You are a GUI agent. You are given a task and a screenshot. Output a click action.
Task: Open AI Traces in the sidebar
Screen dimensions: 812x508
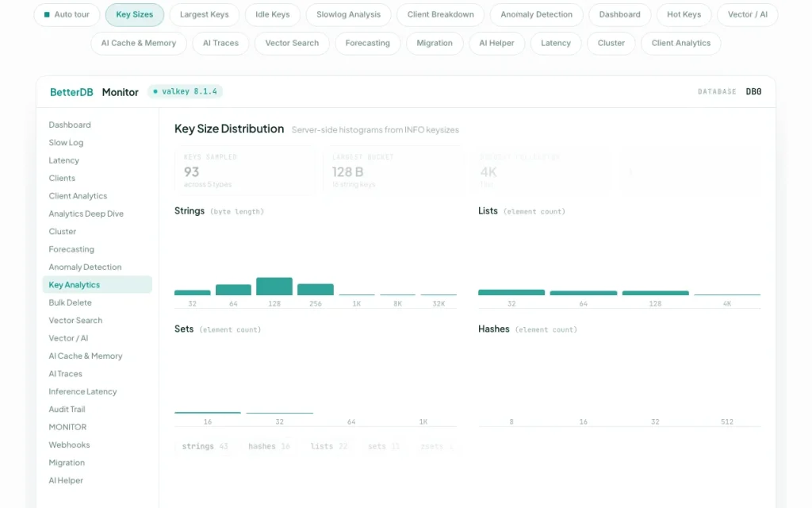click(98, 374)
